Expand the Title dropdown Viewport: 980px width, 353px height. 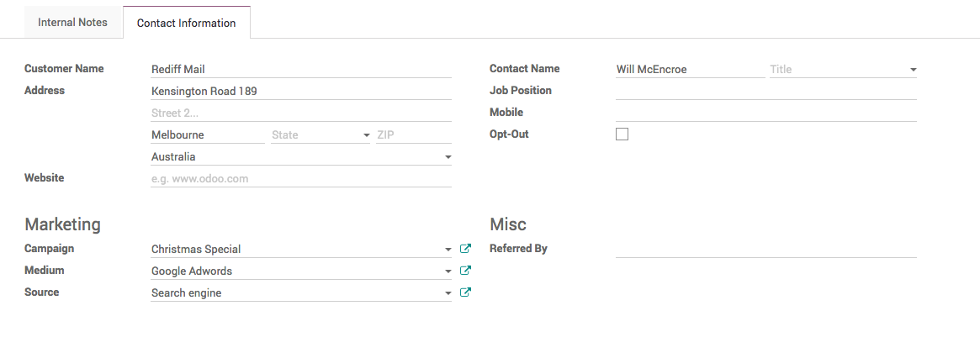pos(913,70)
